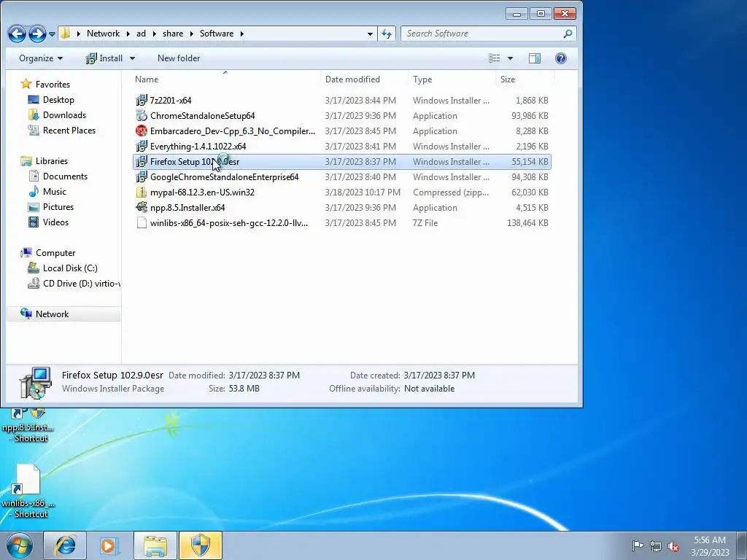Open the Videos library
Viewport: 747px width, 560px height.
click(x=55, y=222)
